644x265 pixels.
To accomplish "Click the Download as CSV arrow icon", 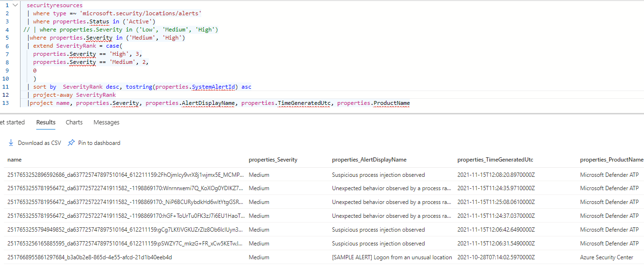I will point(11,143).
